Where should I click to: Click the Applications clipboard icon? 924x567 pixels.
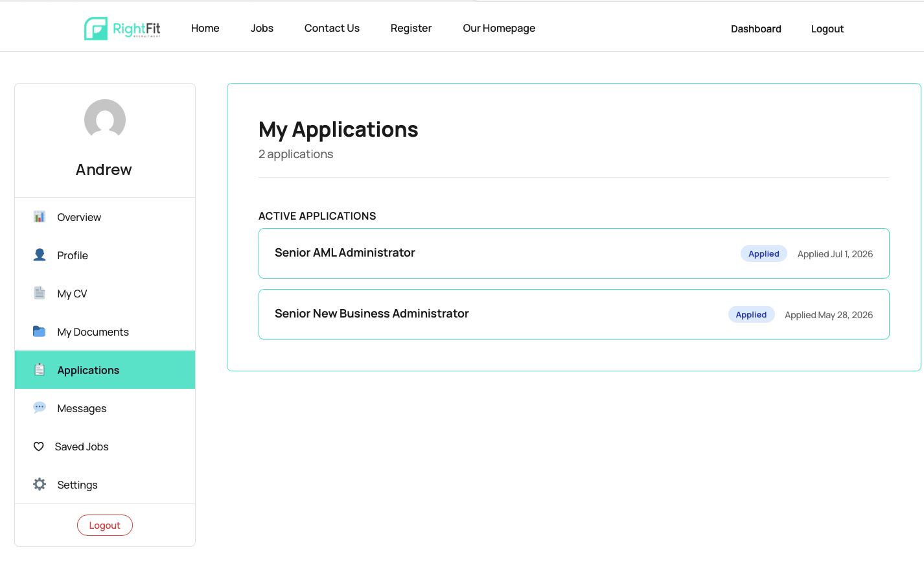40,369
